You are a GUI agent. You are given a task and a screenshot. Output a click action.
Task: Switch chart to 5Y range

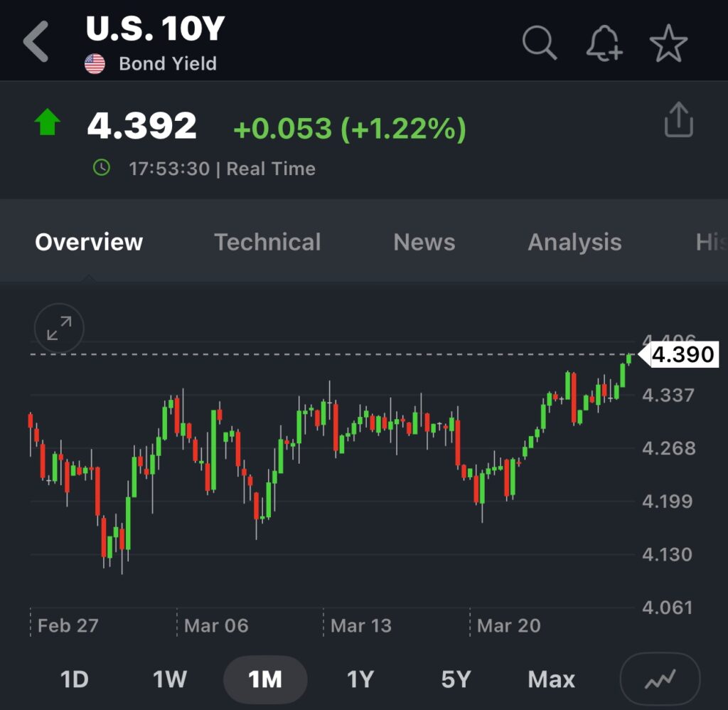456,679
